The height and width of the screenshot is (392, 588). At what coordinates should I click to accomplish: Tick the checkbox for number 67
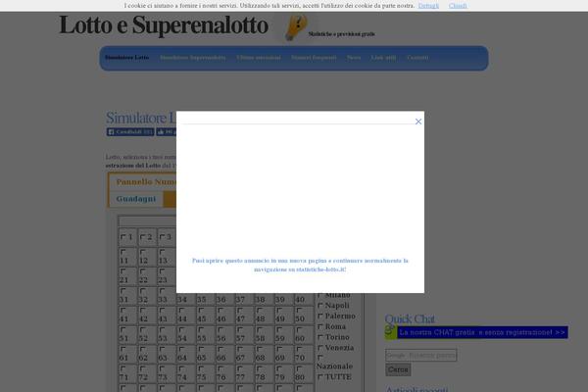tap(240, 349)
